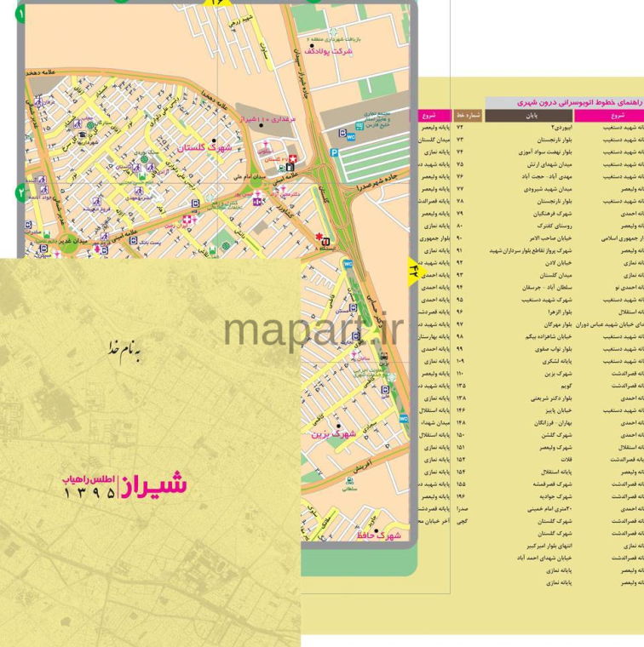
Task: Click the شرکت پولادکف map label
Action: click(329, 51)
